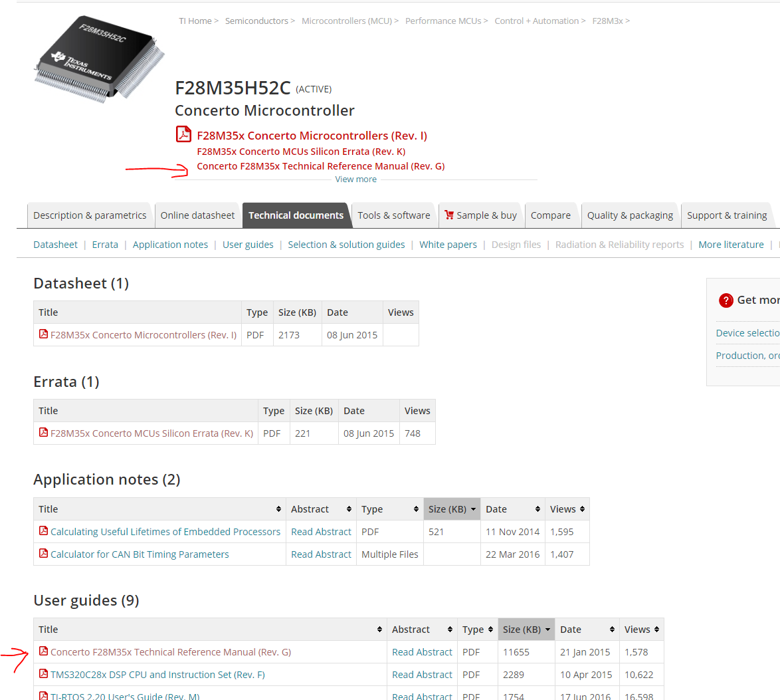Jump to Datasheet section link
This screenshot has width=780, height=700.
(x=55, y=245)
